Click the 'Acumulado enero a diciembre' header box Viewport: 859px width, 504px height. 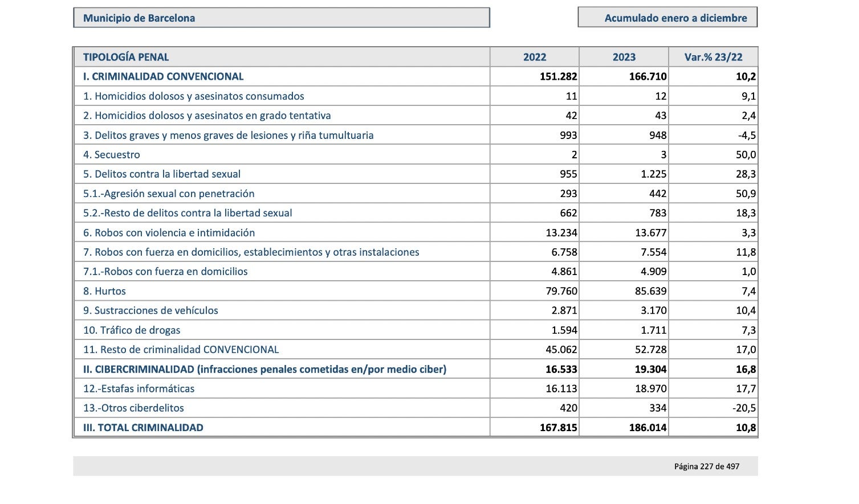(667, 18)
